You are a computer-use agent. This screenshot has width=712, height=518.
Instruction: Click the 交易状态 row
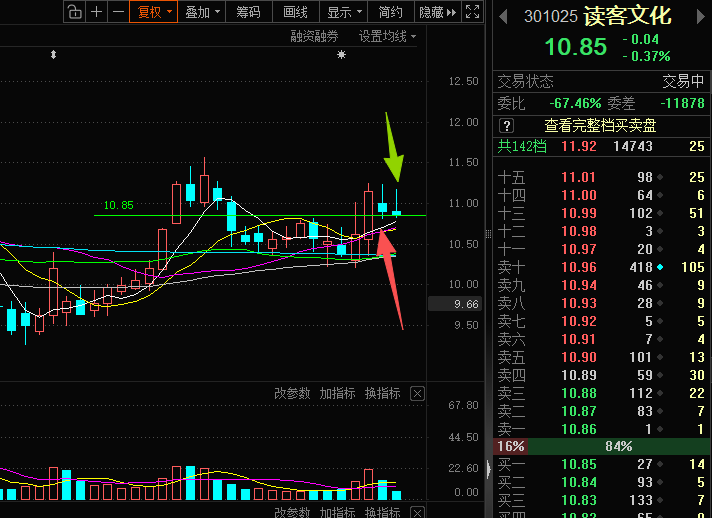[x=601, y=82]
